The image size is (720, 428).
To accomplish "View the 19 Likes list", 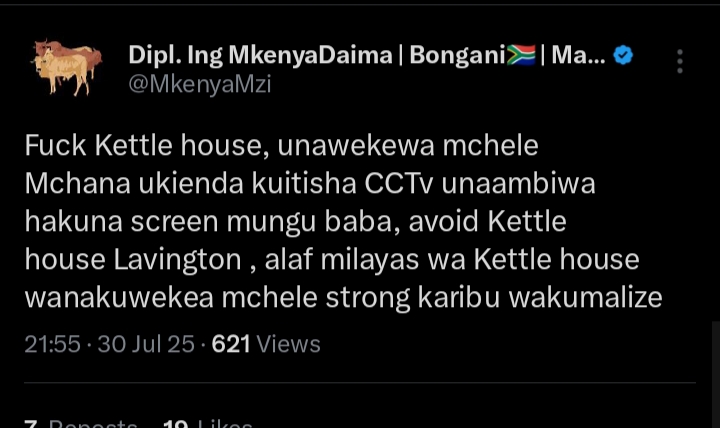I will tap(208, 424).
